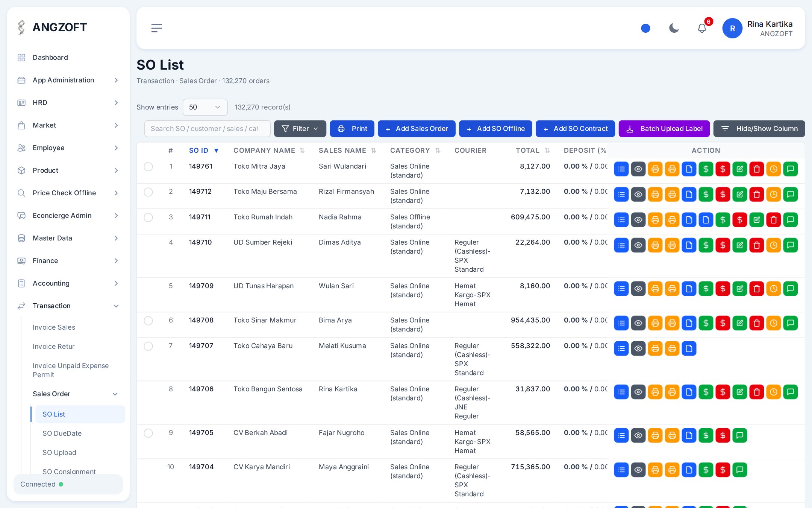Click the Batch Upload Label button
812x508 pixels.
pos(664,129)
